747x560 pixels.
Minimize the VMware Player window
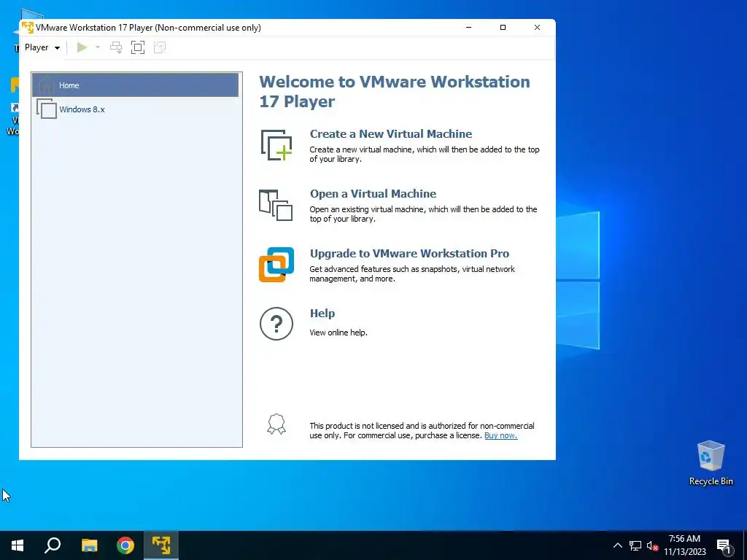click(x=468, y=27)
